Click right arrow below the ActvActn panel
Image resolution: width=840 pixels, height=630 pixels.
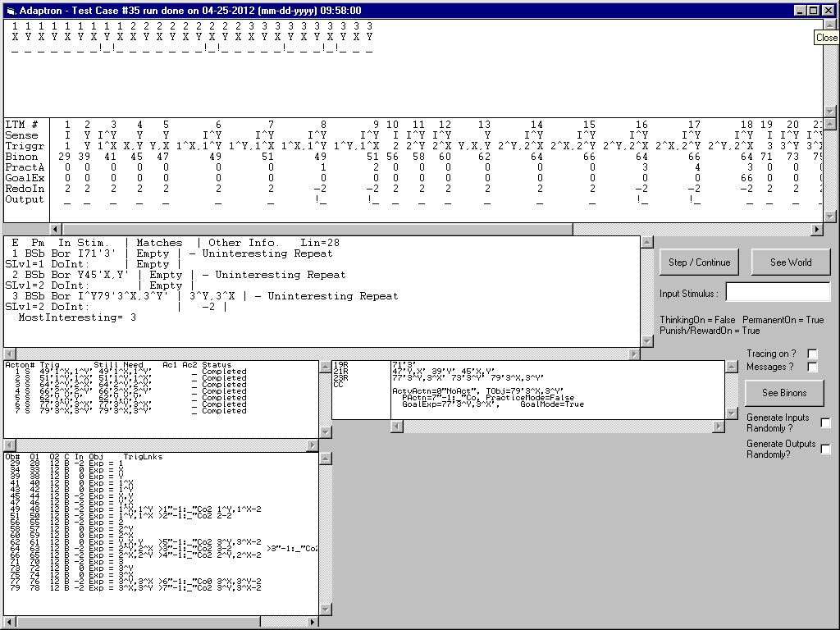(719, 427)
